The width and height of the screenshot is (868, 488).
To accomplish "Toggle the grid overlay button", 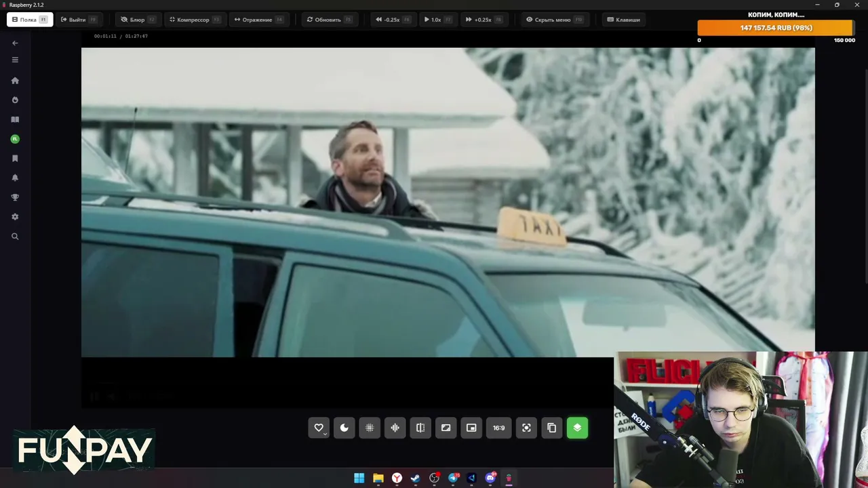I will [370, 428].
